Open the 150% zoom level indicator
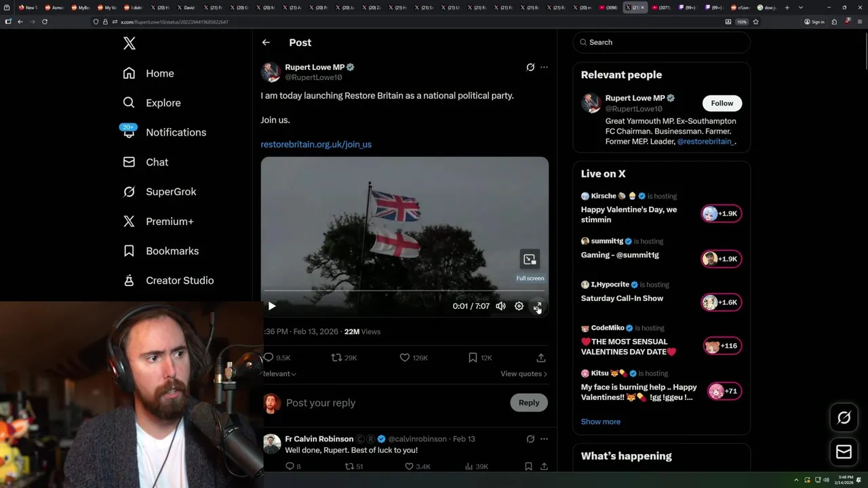 coord(742,22)
